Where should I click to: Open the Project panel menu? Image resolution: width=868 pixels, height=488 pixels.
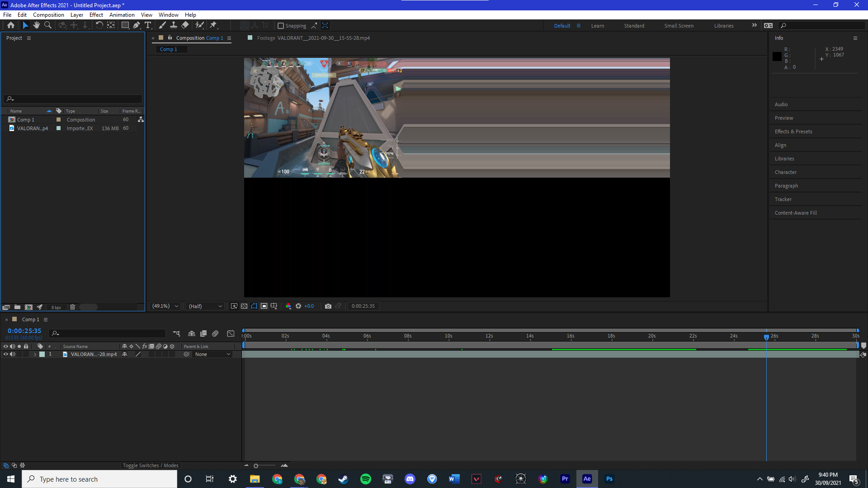[x=29, y=38]
